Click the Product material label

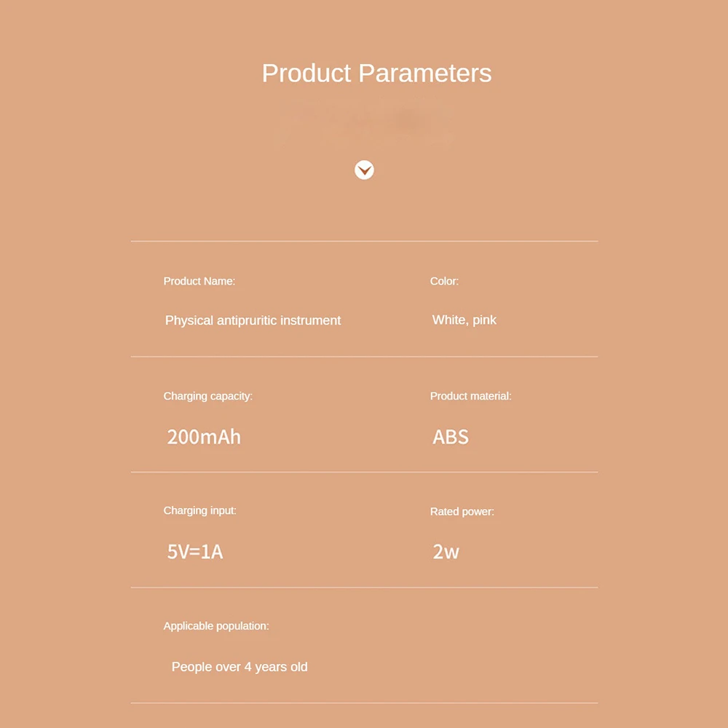click(x=470, y=396)
